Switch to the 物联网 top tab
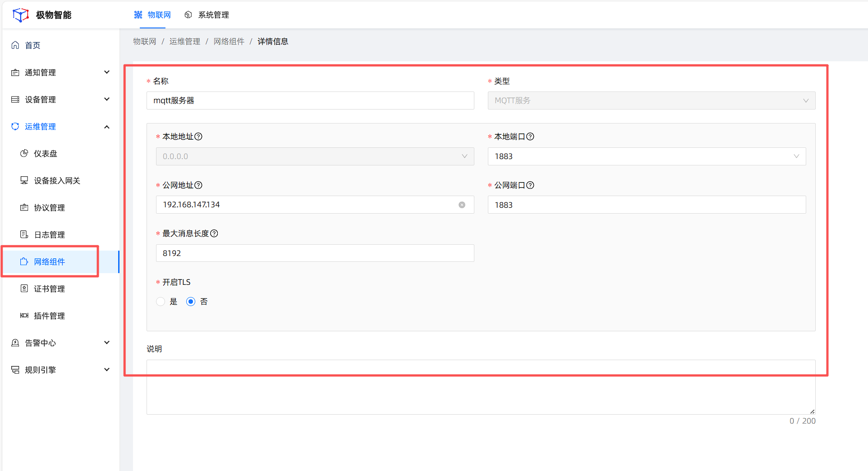This screenshot has width=868, height=471. 152,15
